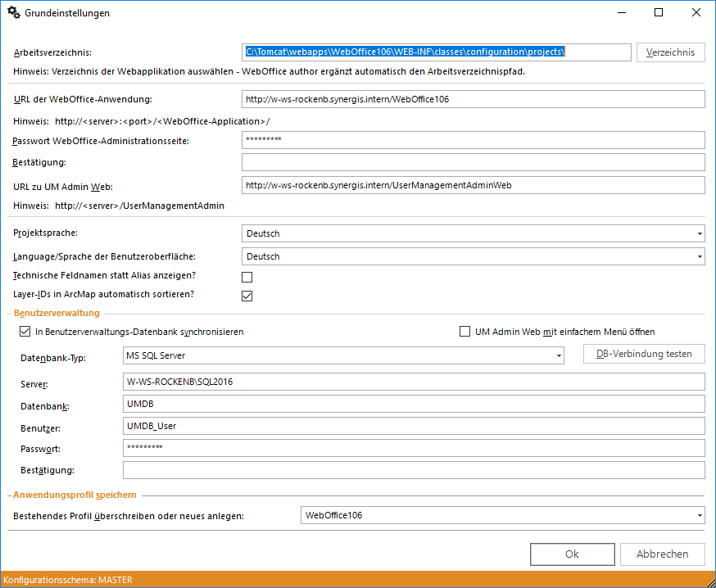
Task: Click the gears icon in the title bar
Action: (11, 12)
